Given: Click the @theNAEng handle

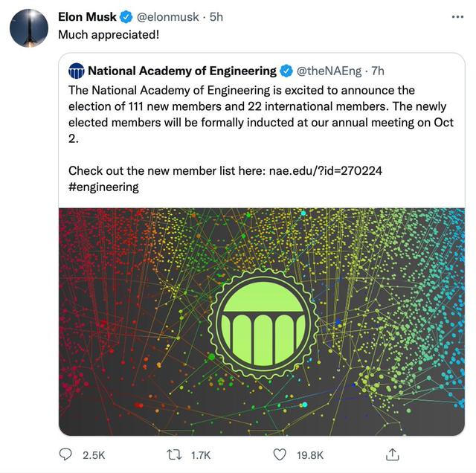Looking at the screenshot, I should point(329,71).
